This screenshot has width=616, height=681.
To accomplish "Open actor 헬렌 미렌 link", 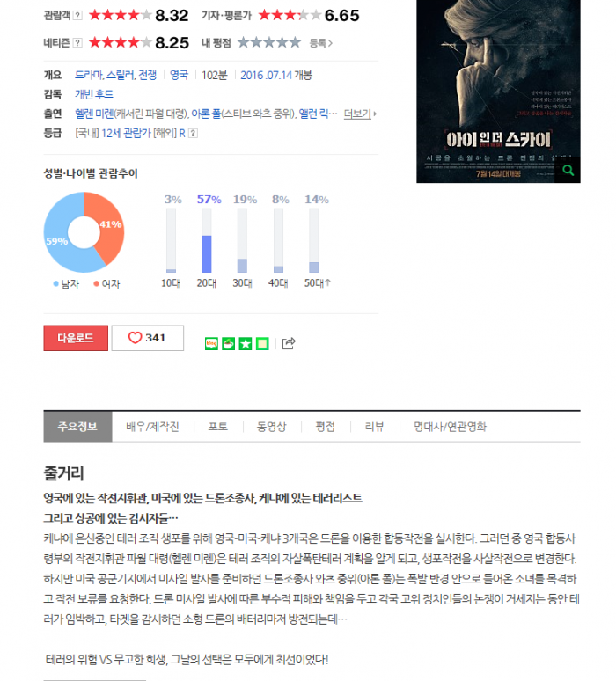I will pos(94,113).
